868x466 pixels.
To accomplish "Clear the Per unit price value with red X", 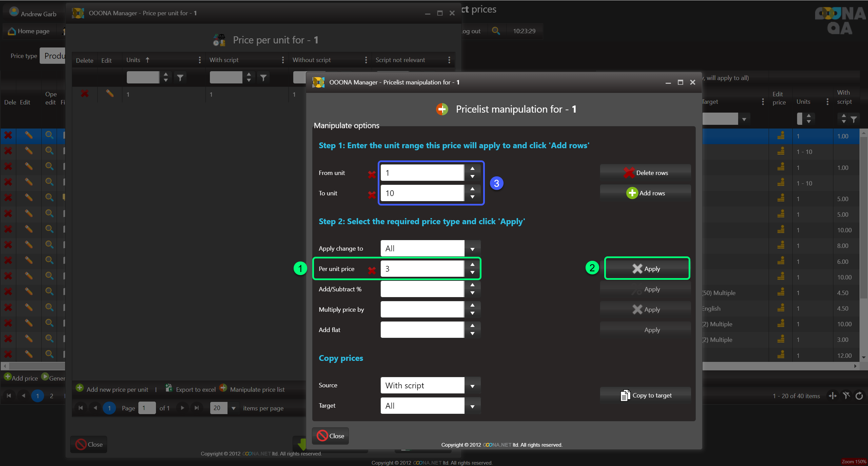I will (x=372, y=270).
